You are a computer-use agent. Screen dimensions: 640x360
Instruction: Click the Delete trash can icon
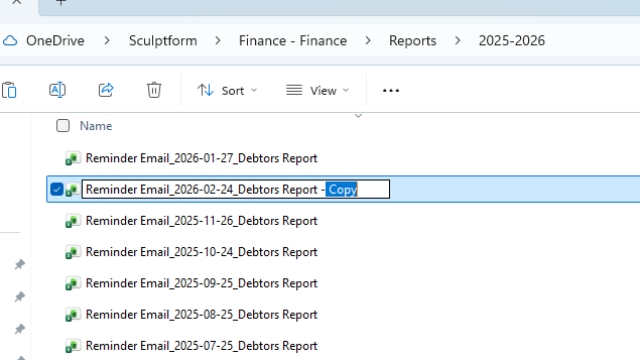[x=154, y=90]
